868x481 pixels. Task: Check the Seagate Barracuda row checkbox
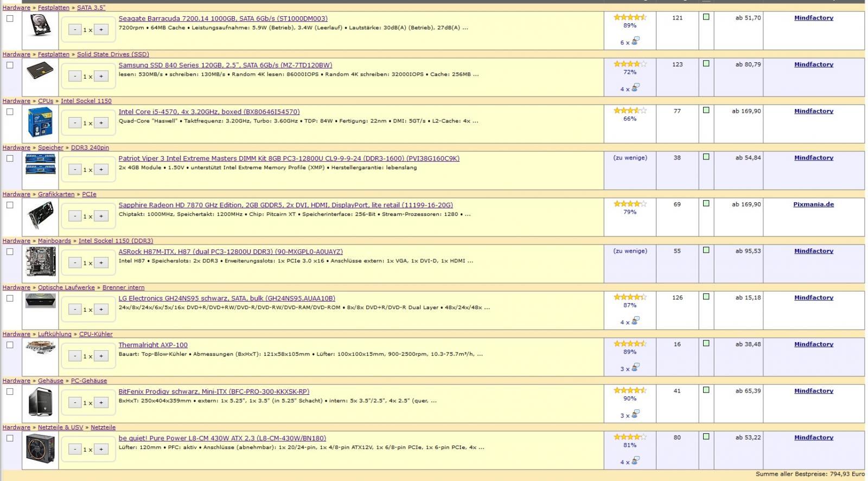click(x=10, y=18)
